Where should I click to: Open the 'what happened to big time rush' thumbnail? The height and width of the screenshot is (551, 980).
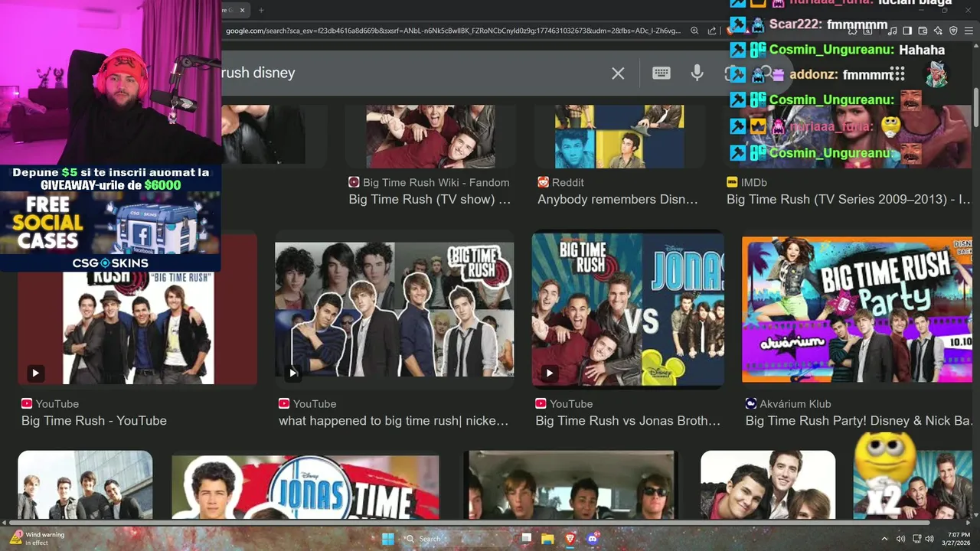[x=394, y=309]
